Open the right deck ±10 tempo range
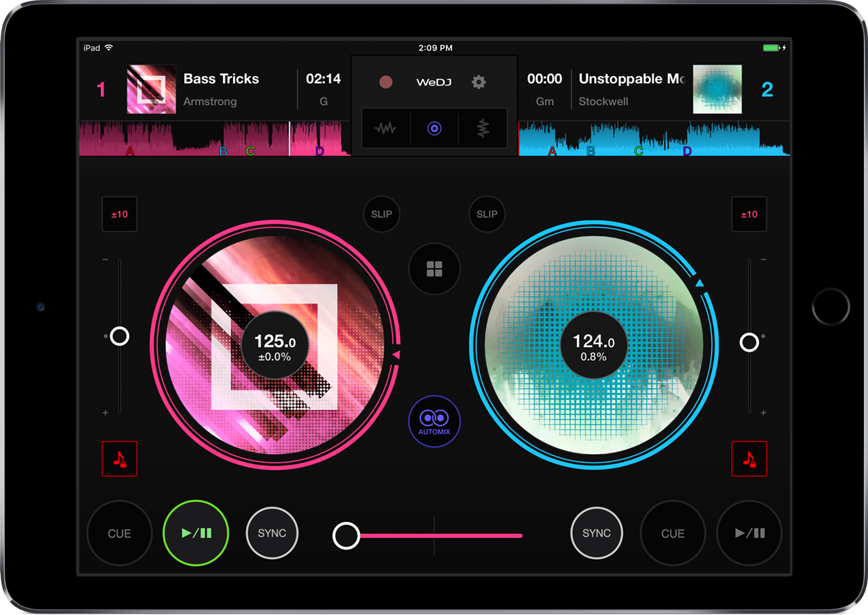The image size is (868, 615). tap(749, 214)
